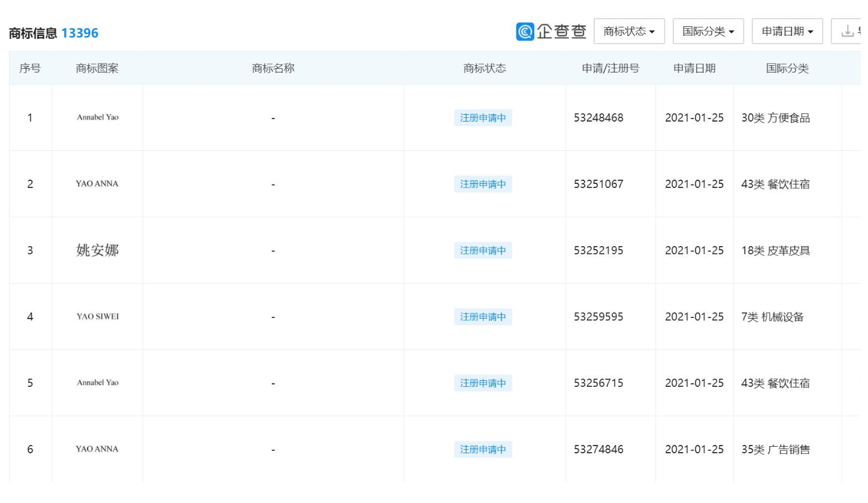Select registration number 53248468
The height and width of the screenshot is (503, 868).
(598, 118)
